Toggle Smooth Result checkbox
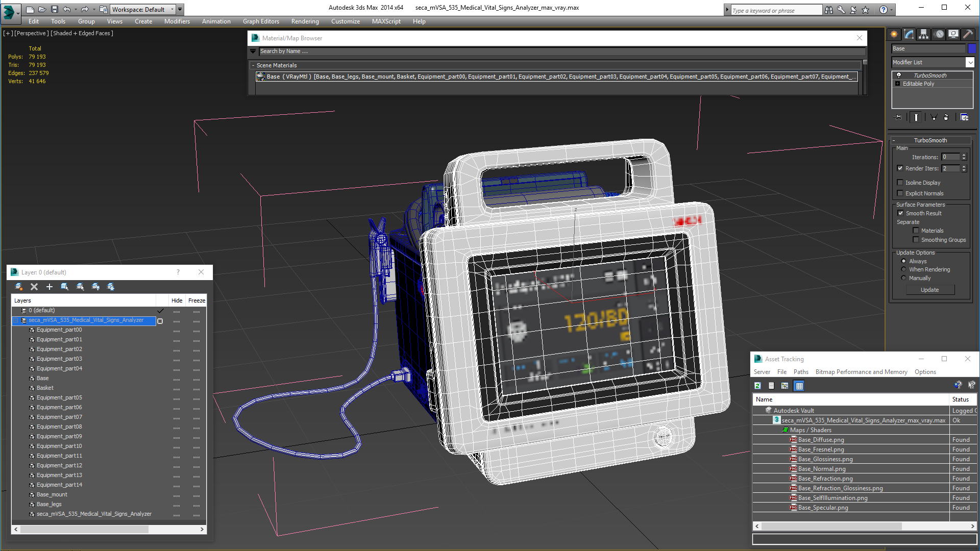This screenshot has width=980, height=551. pyautogui.click(x=900, y=213)
